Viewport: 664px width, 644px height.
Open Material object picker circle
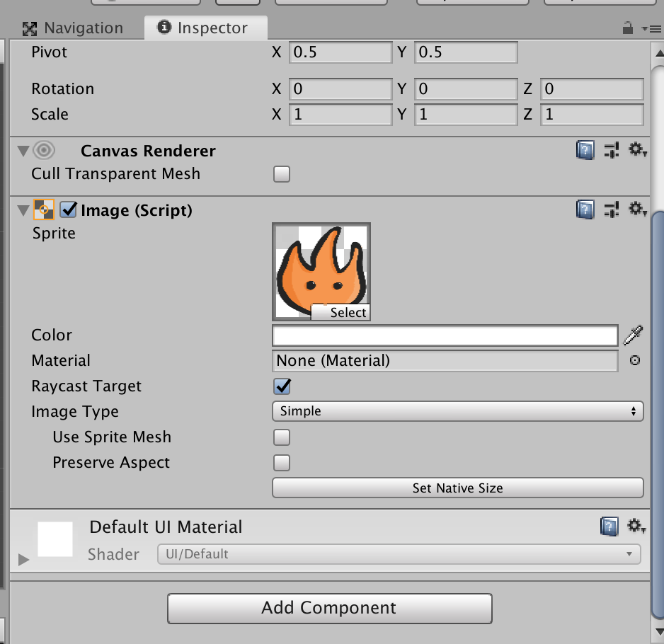click(x=635, y=360)
